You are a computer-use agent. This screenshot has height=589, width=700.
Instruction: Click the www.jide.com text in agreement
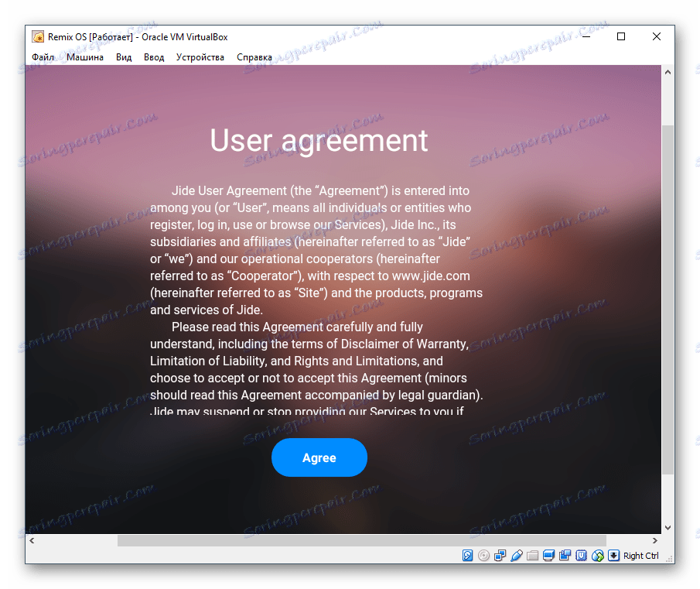(431, 276)
